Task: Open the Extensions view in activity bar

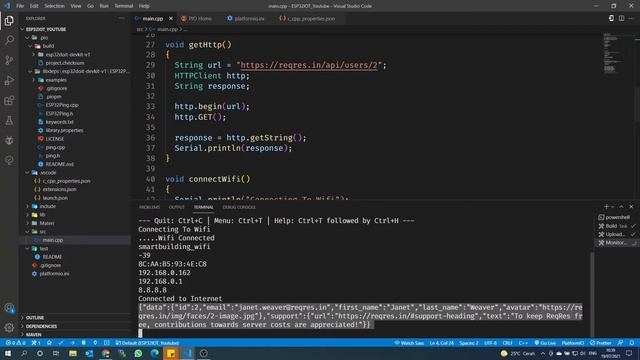Action: click(x=9, y=100)
